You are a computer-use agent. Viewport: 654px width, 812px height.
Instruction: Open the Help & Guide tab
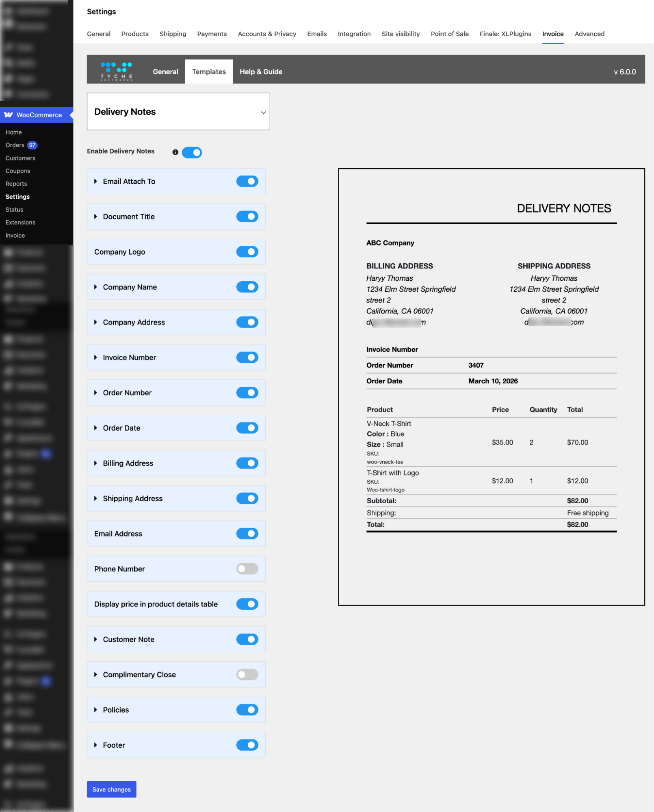click(x=261, y=71)
